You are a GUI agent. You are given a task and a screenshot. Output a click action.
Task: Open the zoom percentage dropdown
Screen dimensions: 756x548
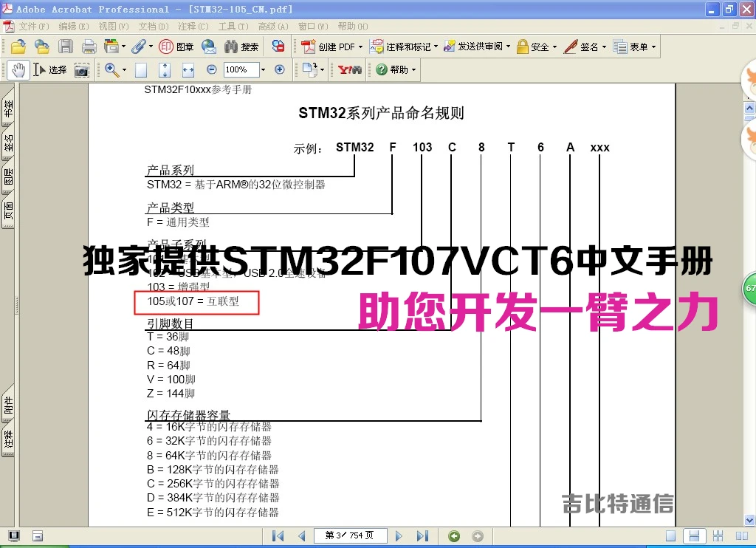[263, 69]
